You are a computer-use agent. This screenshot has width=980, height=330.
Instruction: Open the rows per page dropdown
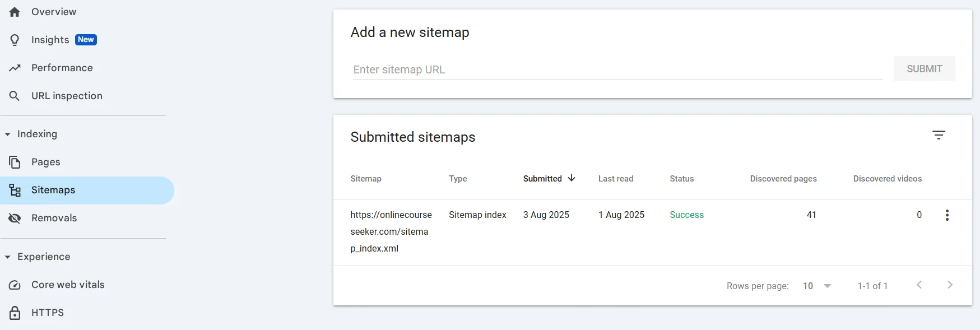tap(817, 286)
